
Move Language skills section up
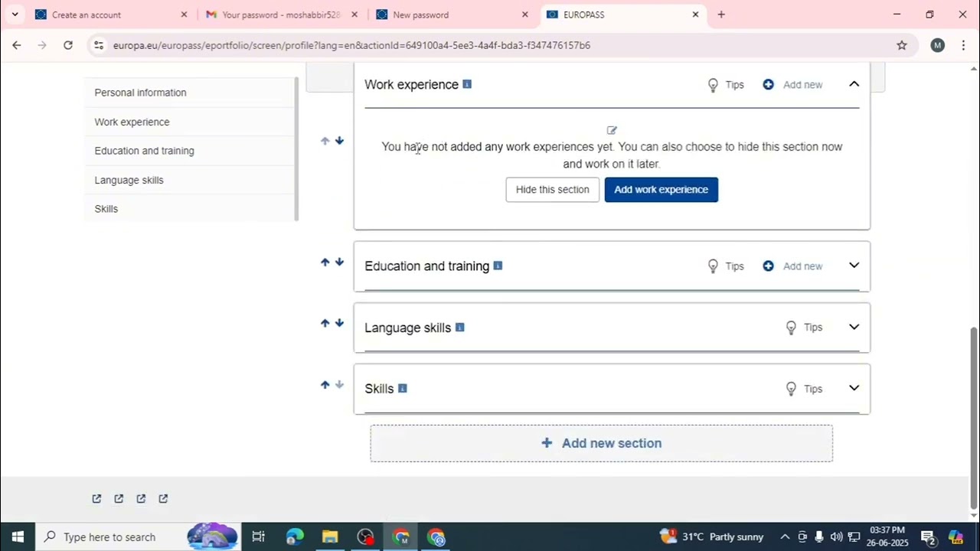pyautogui.click(x=325, y=324)
